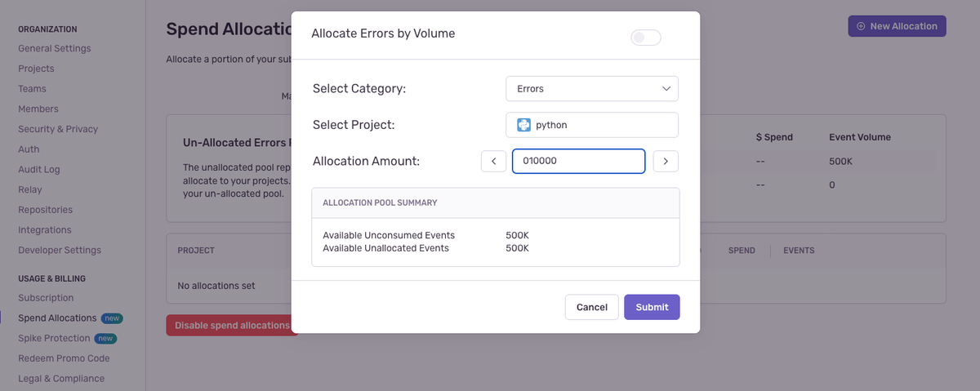Submit the allocation form
The width and height of the screenshot is (980, 391).
[x=652, y=307]
